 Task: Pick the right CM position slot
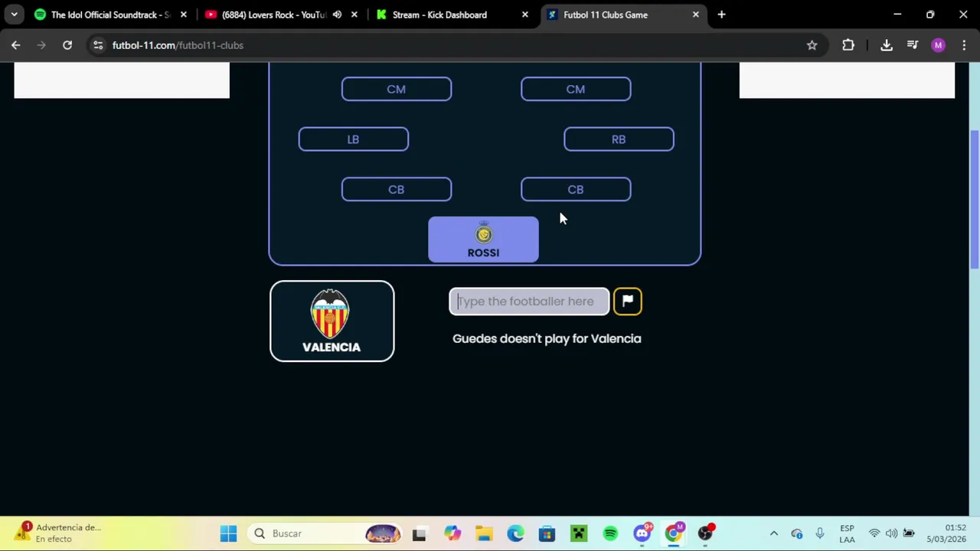(576, 89)
